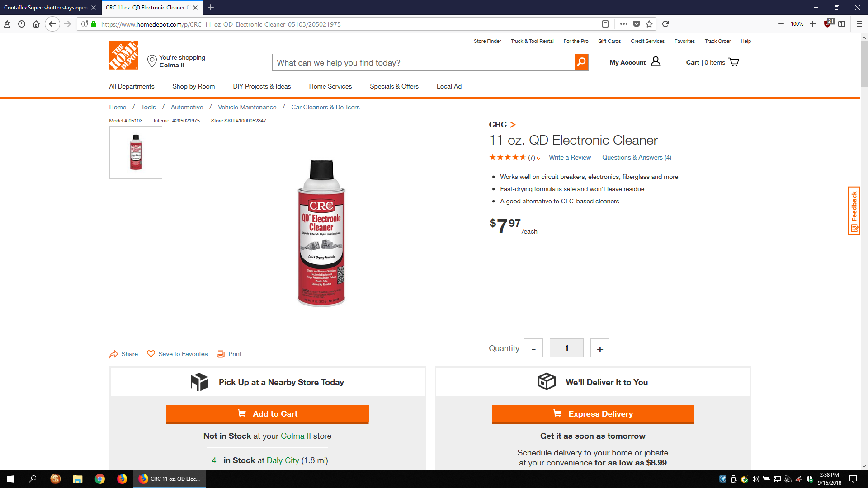Open the All Departments menu
The height and width of the screenshot is (488, 868).
pyautogui.click(x=132, y=86)
